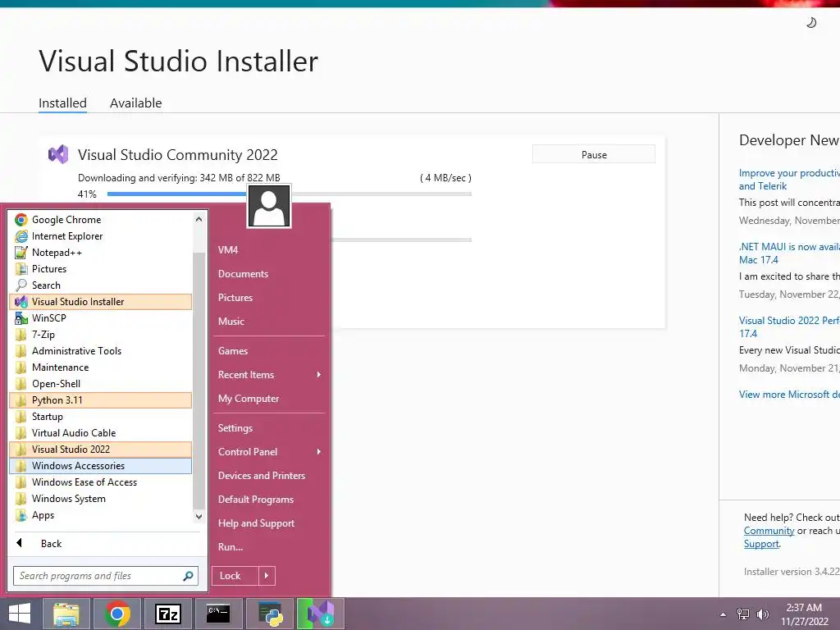Open the Open-Shell folder
Viewport: 840px width, 630px height.
point(100,384)
